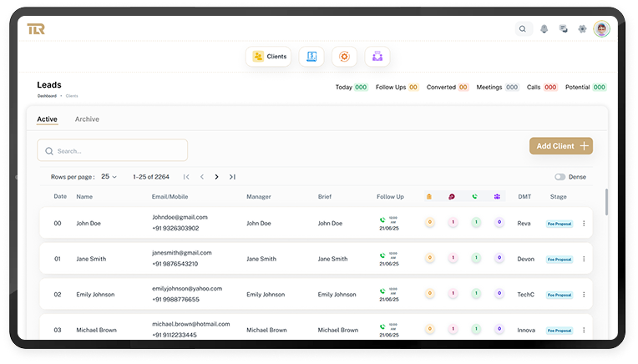Click the DMT column header
Viewport: 638px width, 364px height.
(x=524, y=197)
